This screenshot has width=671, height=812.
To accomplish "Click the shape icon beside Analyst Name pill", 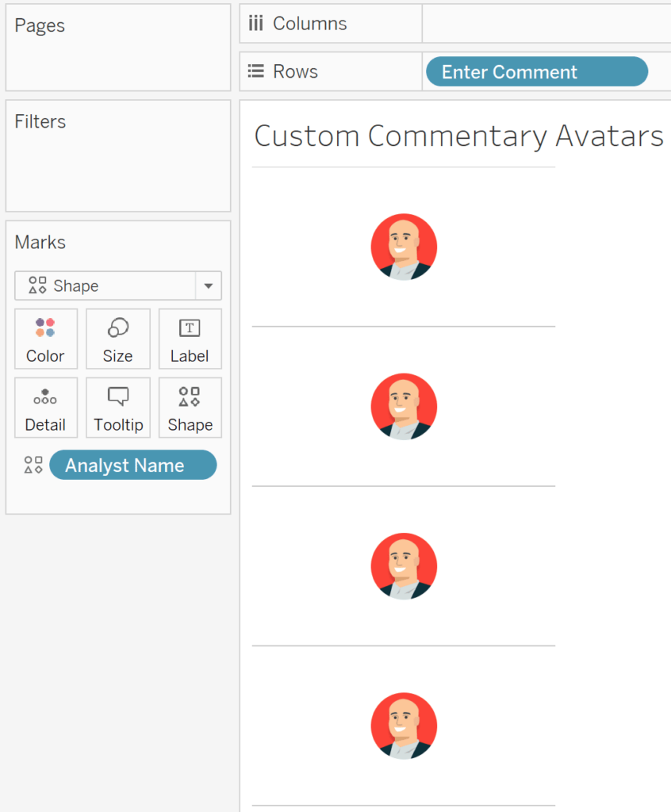I will click(x=33, y=465).
